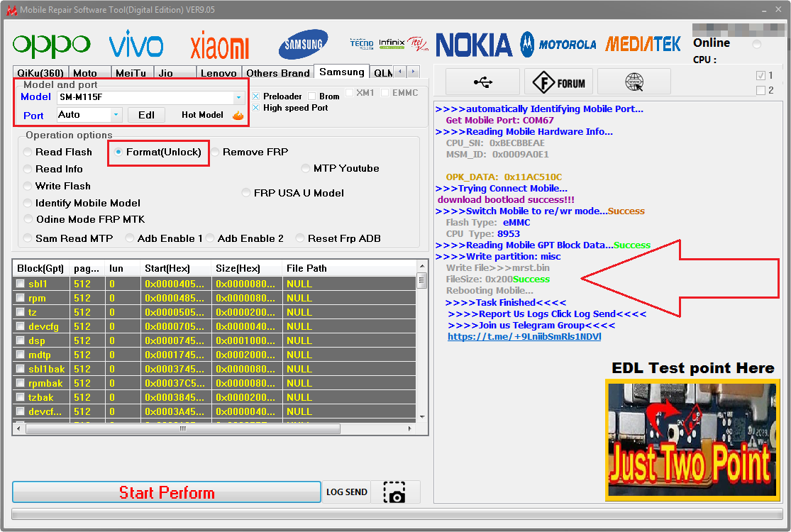Open the Model dropdown list
The width and height of the screenshot is (791, 532).
pos(238,97)
